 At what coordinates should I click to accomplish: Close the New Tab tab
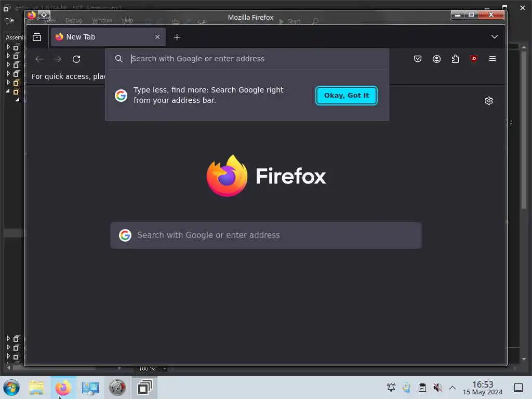tap(157, 37)
